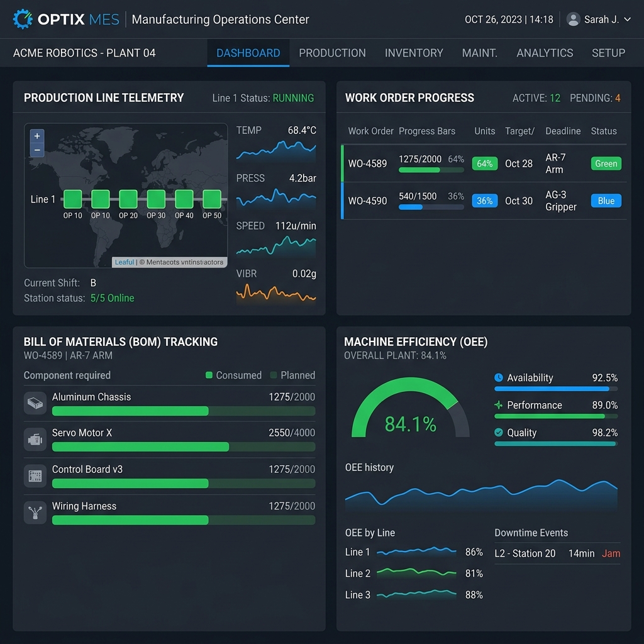Select the OP 20 station block

(x=128, y=199)
